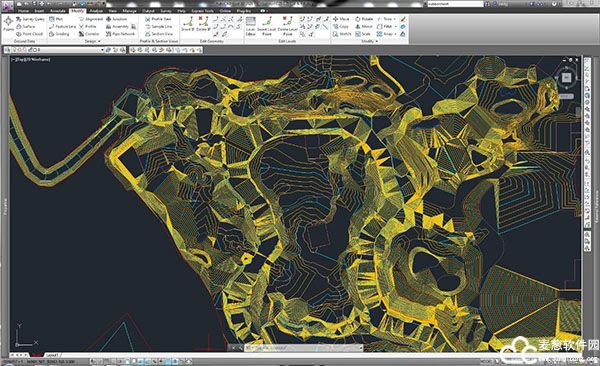Click the viewport controls label in drawing

(31, 60)
